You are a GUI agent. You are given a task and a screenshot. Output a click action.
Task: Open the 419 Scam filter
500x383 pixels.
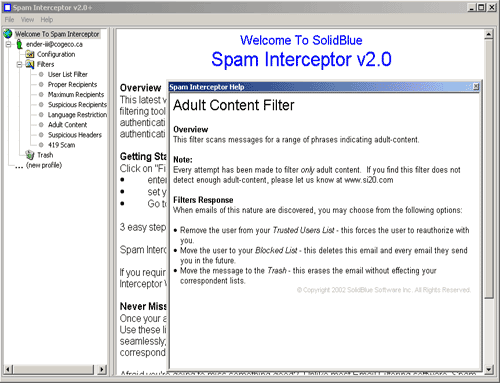coord(61,145)
